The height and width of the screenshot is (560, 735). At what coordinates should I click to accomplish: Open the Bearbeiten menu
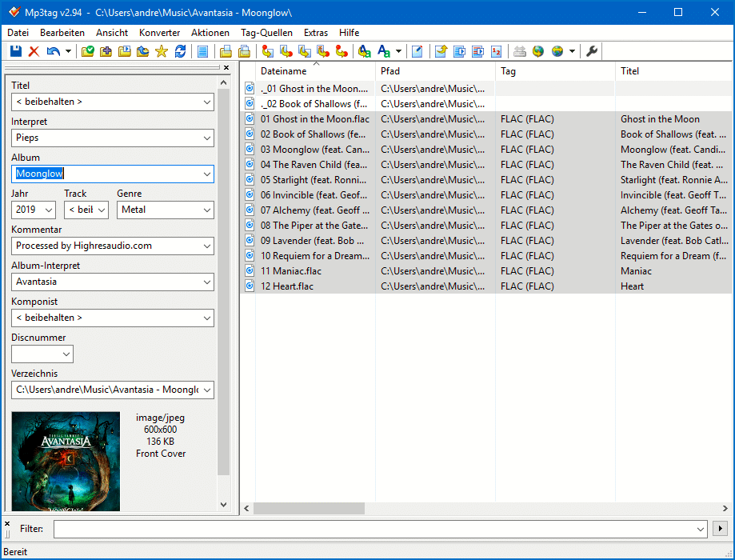(62, 32)
